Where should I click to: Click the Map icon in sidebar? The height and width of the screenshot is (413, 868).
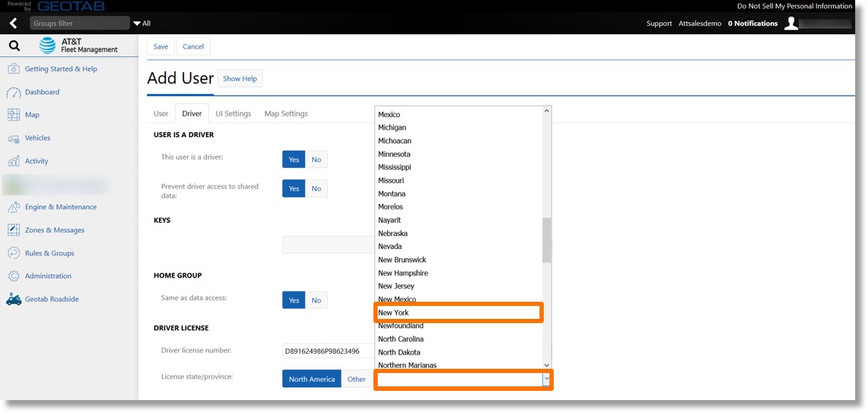[x=14, y=115]
